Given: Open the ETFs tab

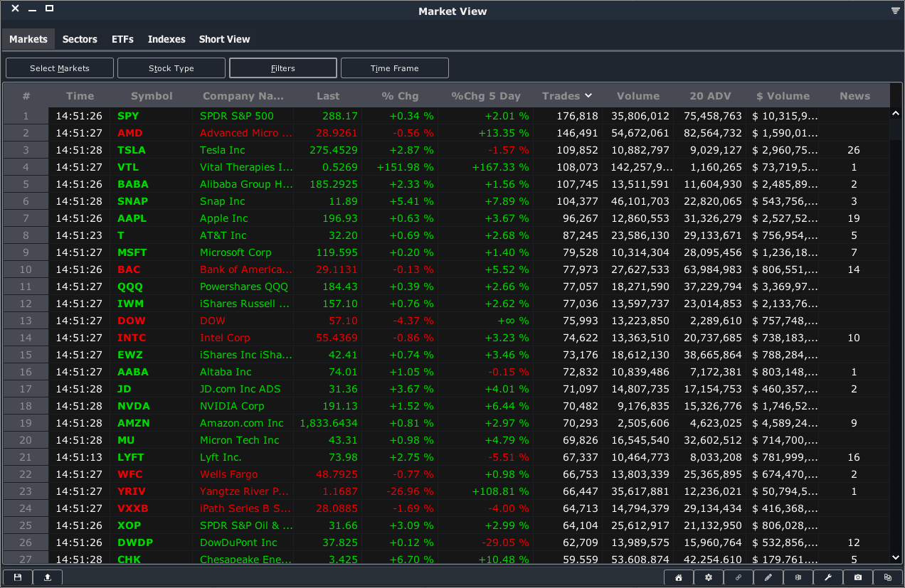Looking at the screenshot, I should point(122,39).
